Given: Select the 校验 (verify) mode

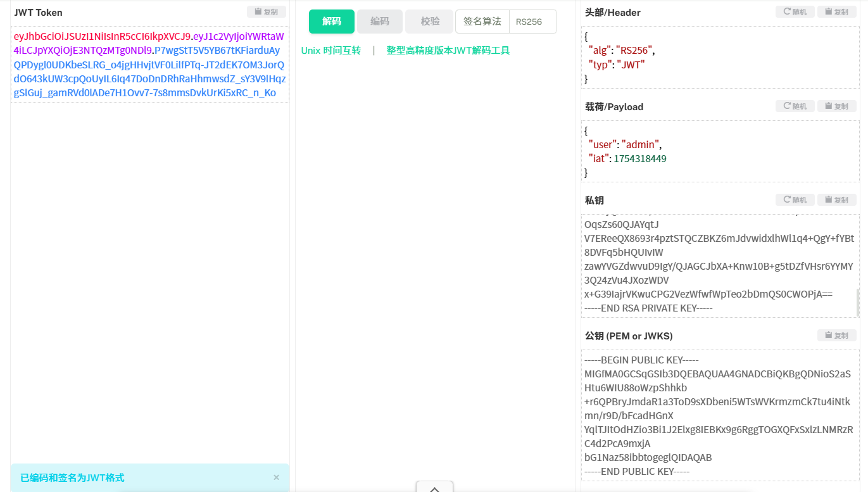Looking at the screenshot, I should coord(429,21).
